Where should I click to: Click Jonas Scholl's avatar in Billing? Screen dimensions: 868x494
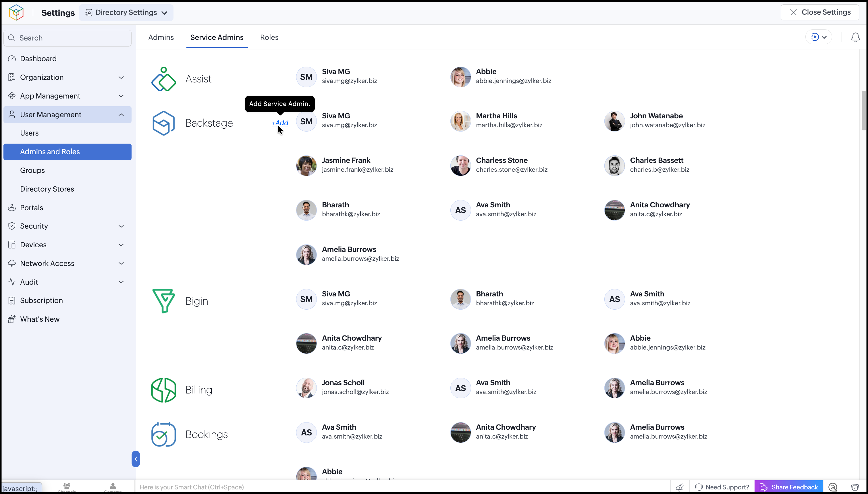(306, 388)
